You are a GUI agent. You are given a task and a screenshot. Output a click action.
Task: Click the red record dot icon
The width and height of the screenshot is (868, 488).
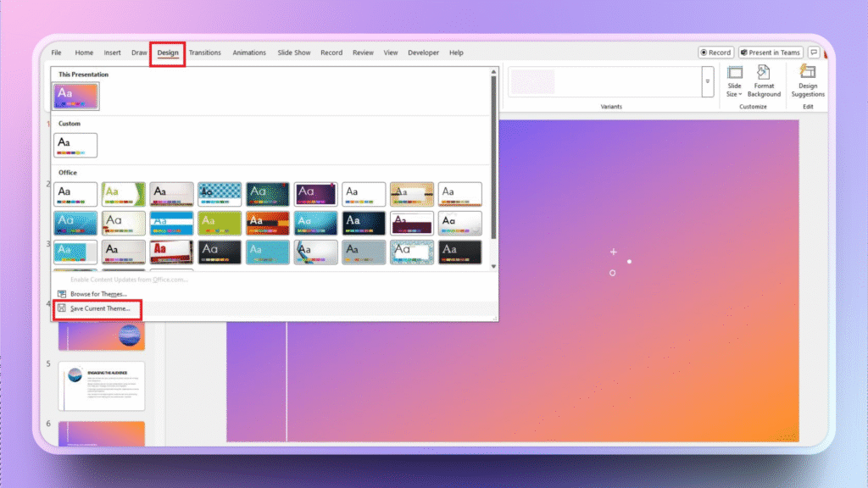[x=704, y=52]
